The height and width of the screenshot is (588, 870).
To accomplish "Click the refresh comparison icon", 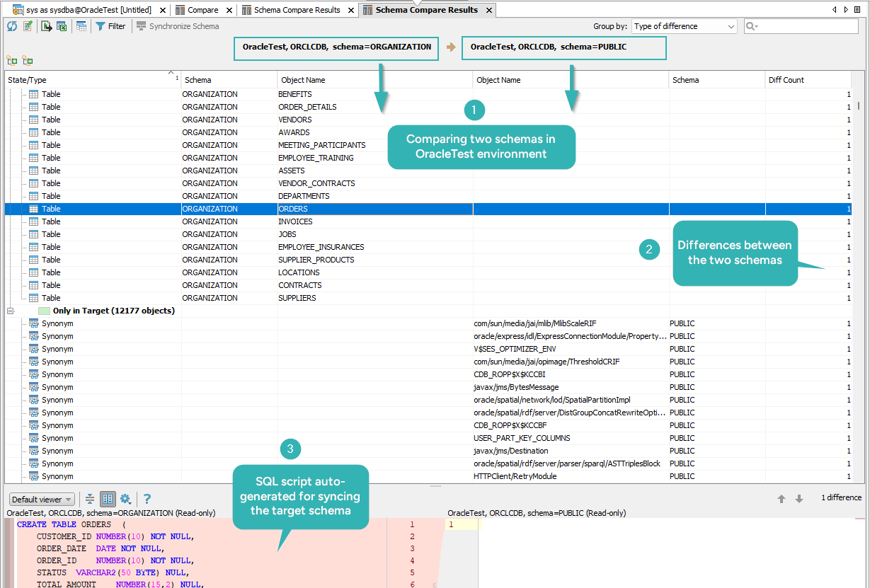I will tap(12, 26).
